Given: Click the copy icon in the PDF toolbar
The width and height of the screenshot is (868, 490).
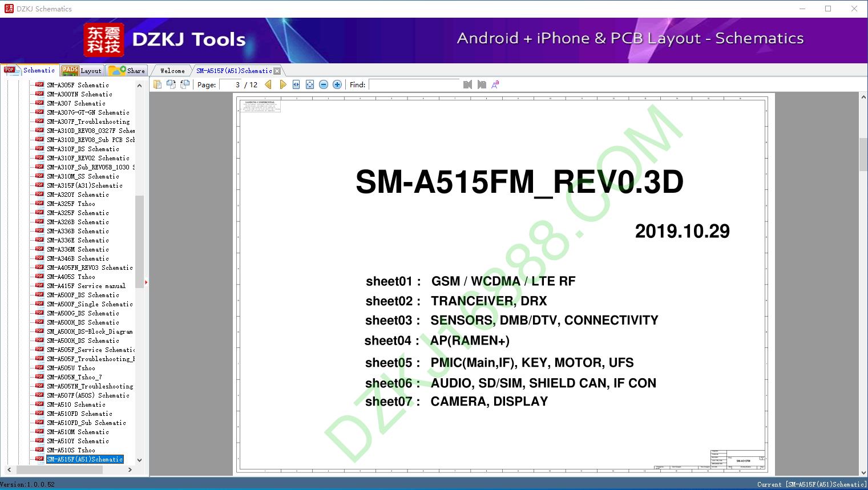Looking at the screenshot, I should 157,84.
